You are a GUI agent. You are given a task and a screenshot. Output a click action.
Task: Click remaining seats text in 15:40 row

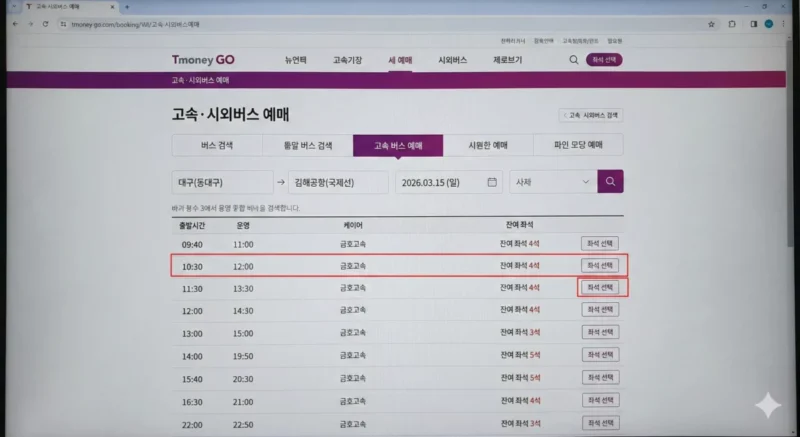[520, 378]
